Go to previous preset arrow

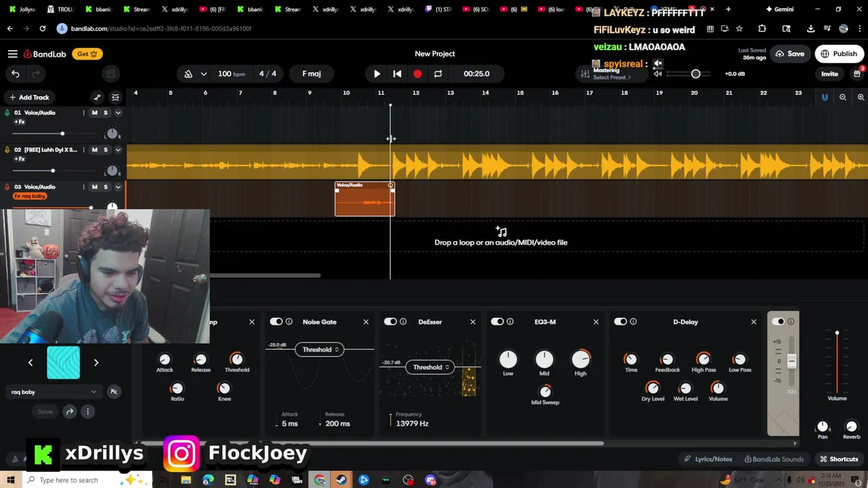coord(31,363)
